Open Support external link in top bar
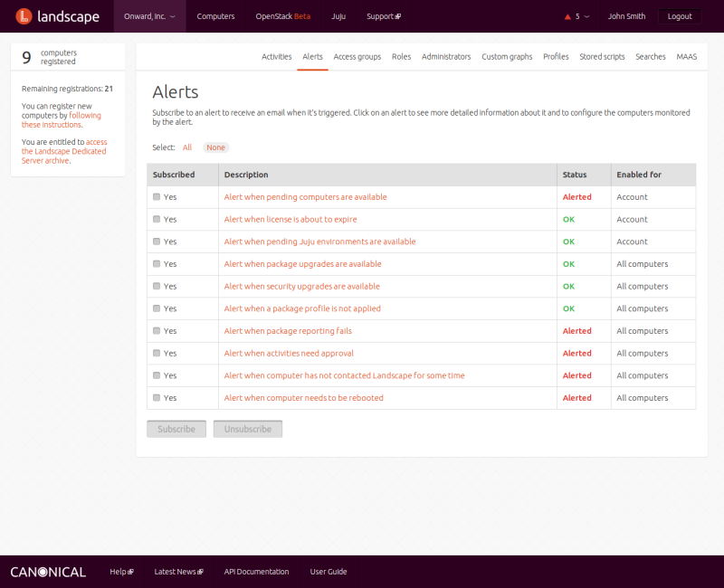 pyautogui.click(x=384, y=16)
